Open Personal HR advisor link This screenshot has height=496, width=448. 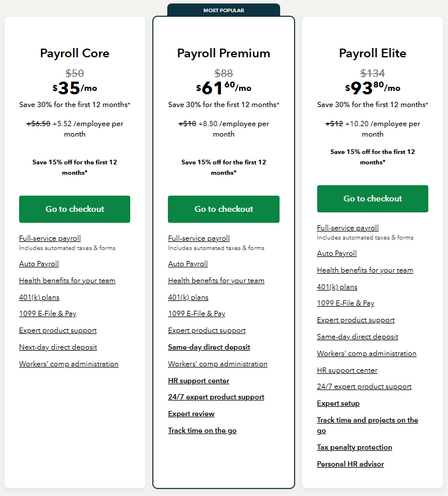[350, 464]
